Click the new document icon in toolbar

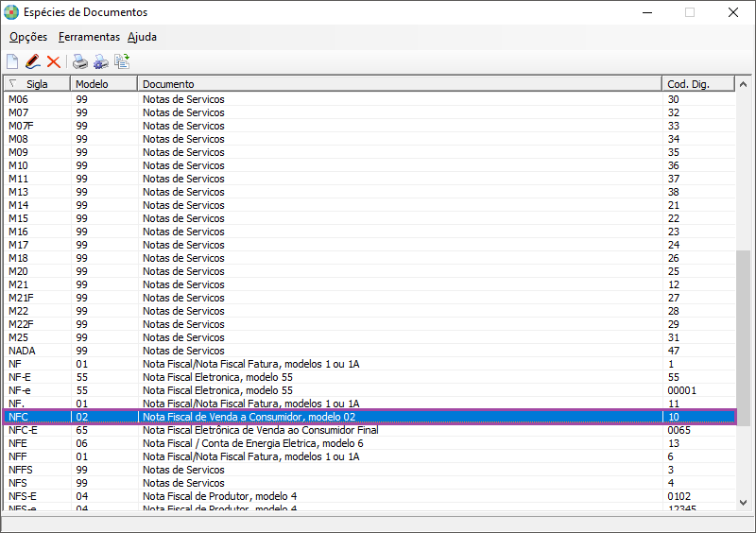(x=12, y=62)
